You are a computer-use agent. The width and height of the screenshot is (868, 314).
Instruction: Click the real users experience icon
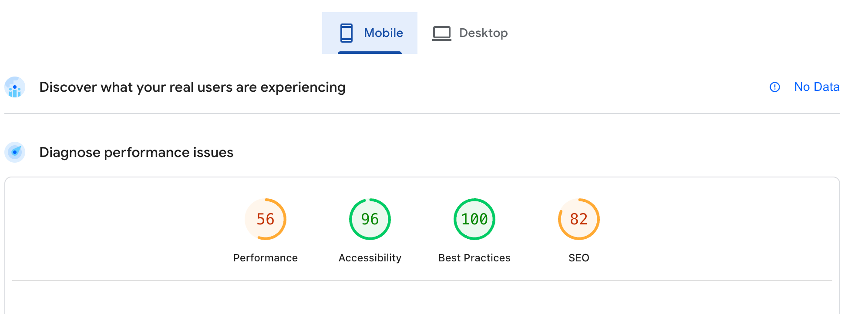point(15,87)
